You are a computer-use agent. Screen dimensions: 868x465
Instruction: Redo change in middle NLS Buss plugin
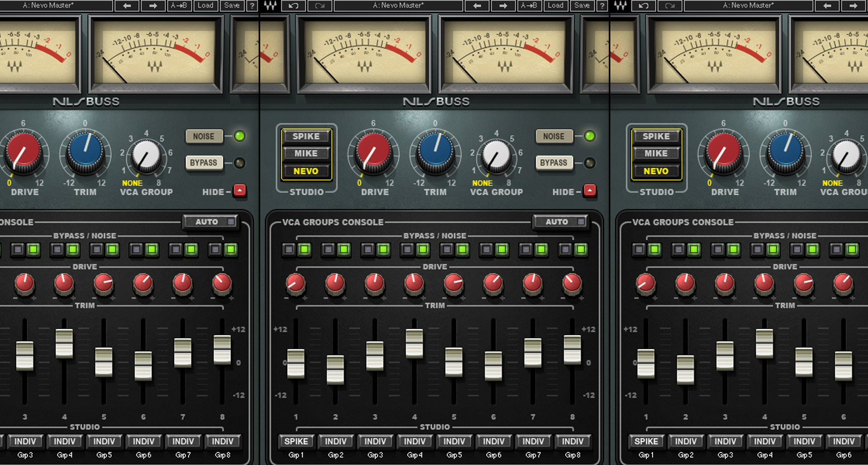point(320,6)
